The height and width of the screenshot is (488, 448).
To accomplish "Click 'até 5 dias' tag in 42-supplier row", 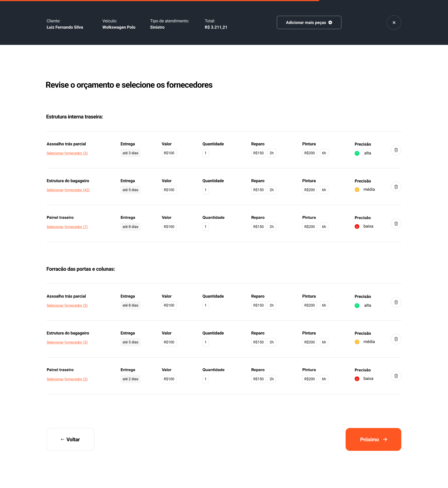I will (x=130, y=190).
